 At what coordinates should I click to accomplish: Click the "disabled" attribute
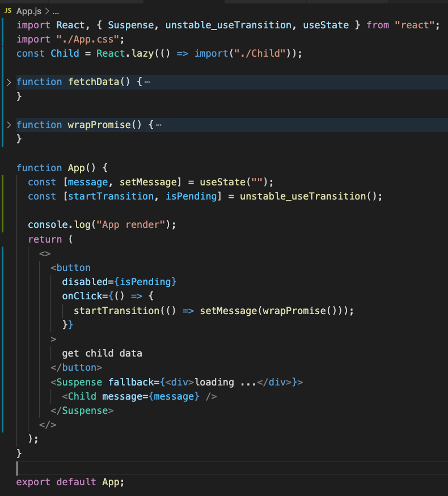click(85, 282)
